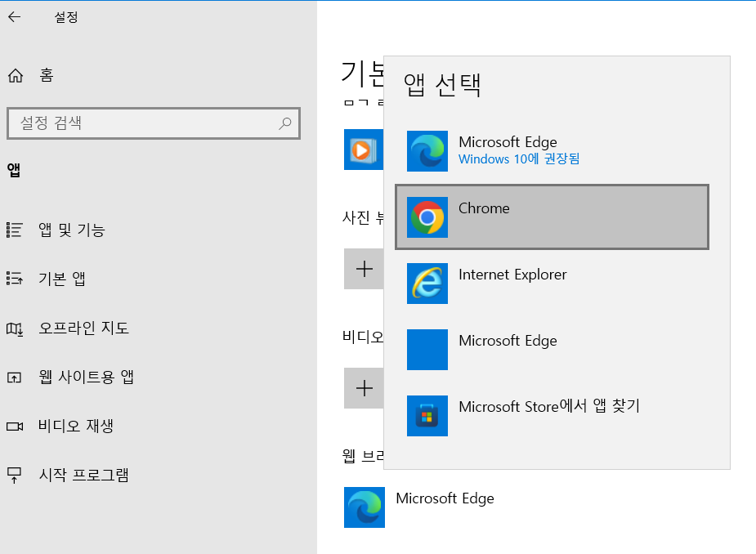Click the plus button under 사진 뷰어
Viewport: 756px width, 554px height.
[364, 269]
